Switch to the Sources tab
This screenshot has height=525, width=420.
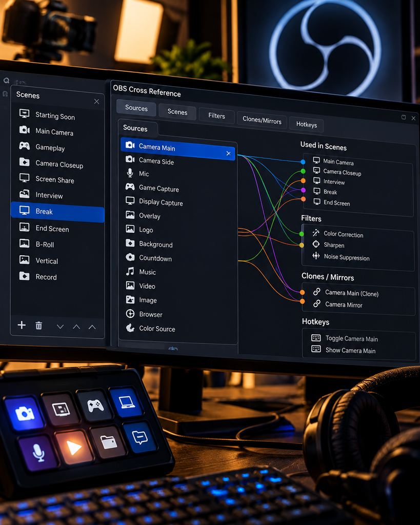[136, 108]
